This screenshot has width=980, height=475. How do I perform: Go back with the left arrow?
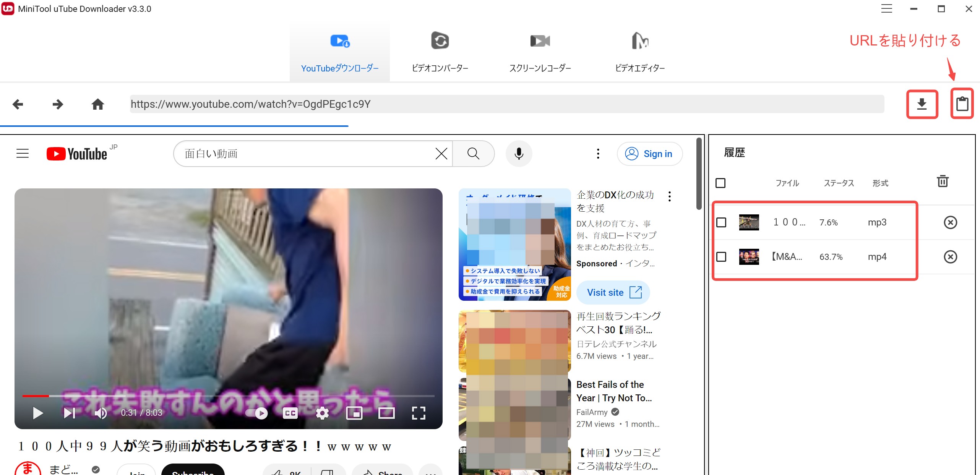pos(18,104)
